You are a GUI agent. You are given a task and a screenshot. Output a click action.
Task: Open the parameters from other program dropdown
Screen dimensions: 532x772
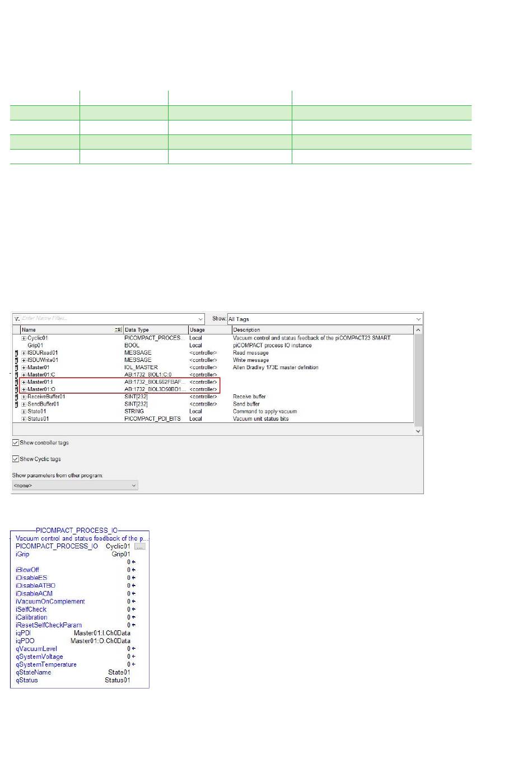click(75, 485)
